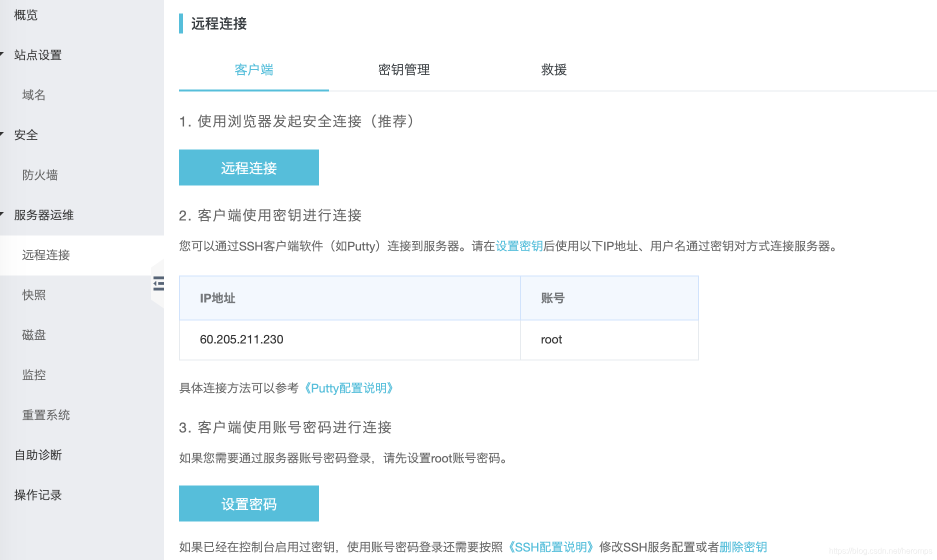Viewport: 937px width, 560px height.
Task: Collapse the left sidebar panel
Action: coord(159,284)
